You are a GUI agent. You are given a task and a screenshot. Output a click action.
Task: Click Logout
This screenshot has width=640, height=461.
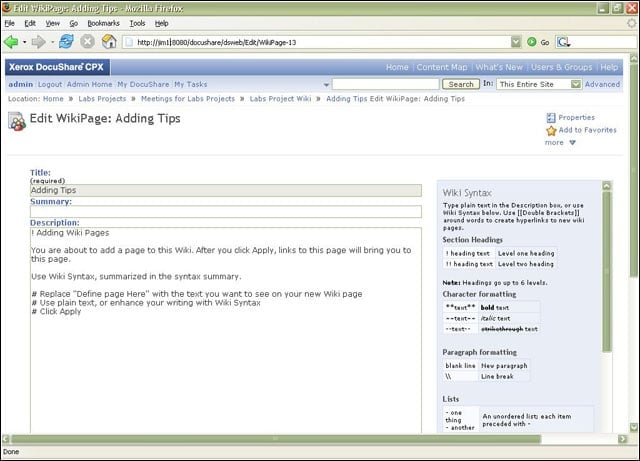coord(50,84)
